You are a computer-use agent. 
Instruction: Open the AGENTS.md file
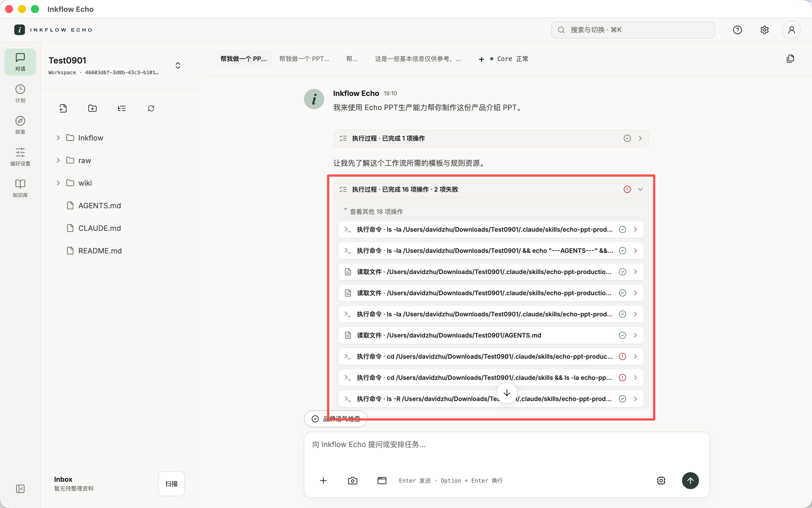coord(99,205)
